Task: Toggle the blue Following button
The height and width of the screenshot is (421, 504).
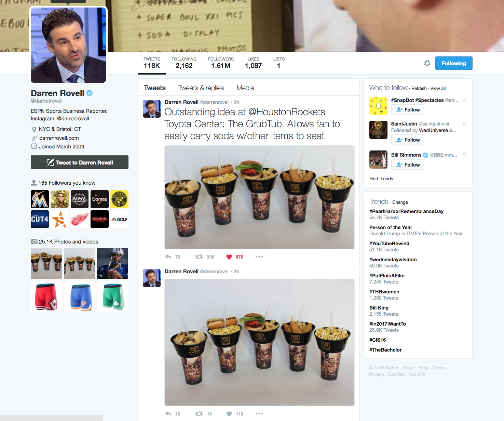Action: pos(453,63)
